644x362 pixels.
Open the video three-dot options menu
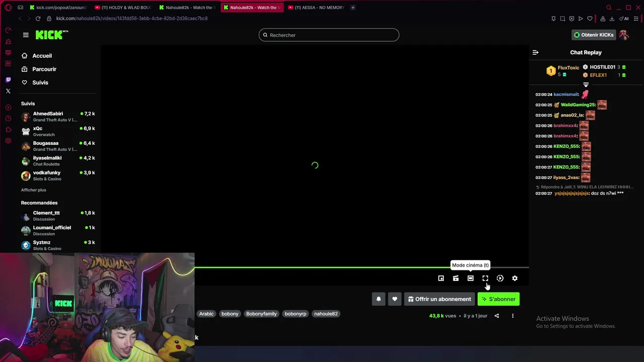pyautogui.click(x=513, y=316)
